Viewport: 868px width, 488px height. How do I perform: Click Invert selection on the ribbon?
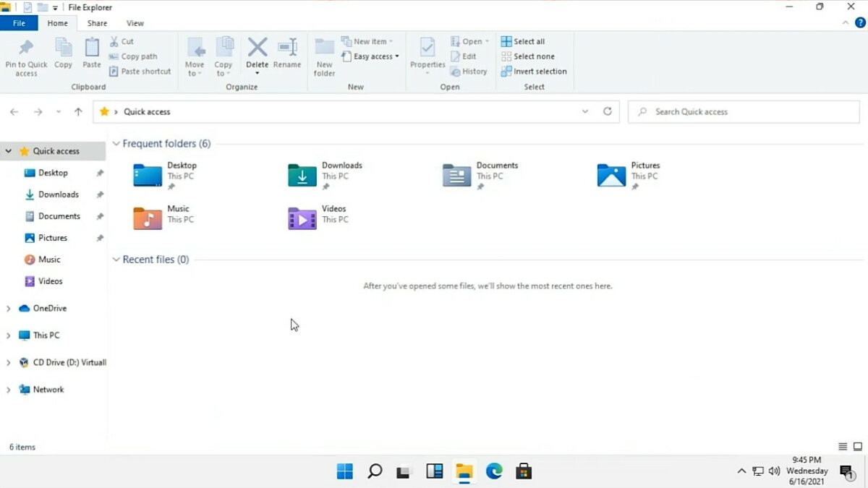coord(534,71)
